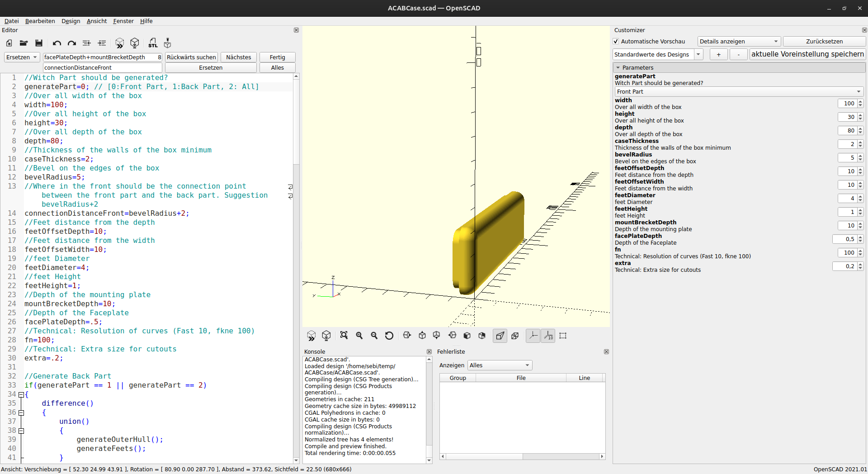The image size is (868, 474).
Task: Save the file with the floppy disk icon
Action: 39,43
